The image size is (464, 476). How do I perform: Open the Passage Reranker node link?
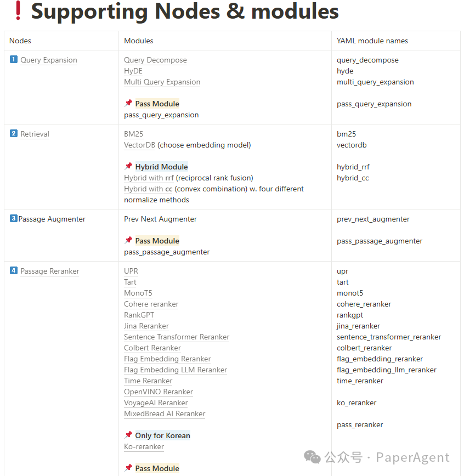tap(50, 271)
